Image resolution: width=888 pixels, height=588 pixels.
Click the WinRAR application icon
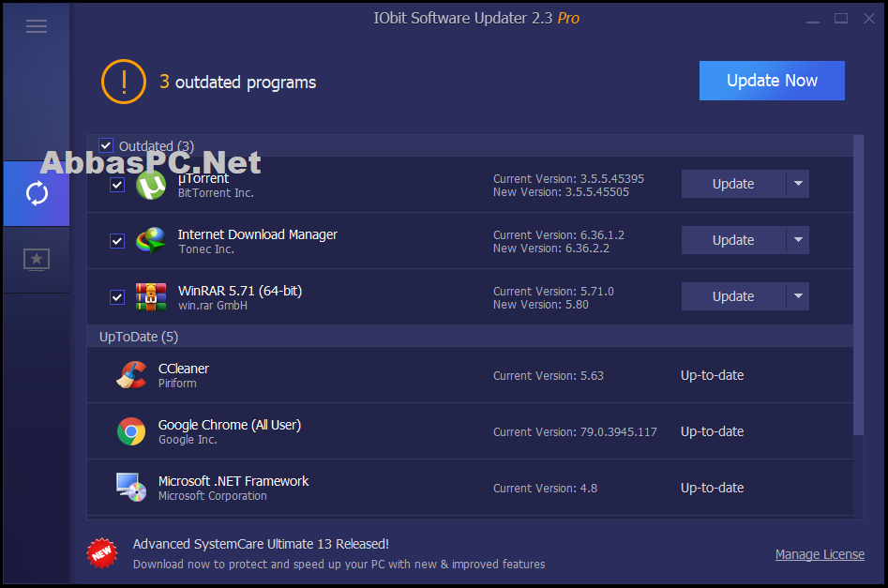[x=151, y=297]
